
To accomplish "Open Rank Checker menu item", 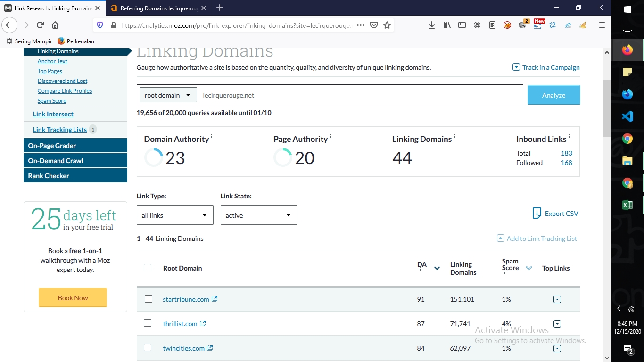I will (x=75, y=176).
